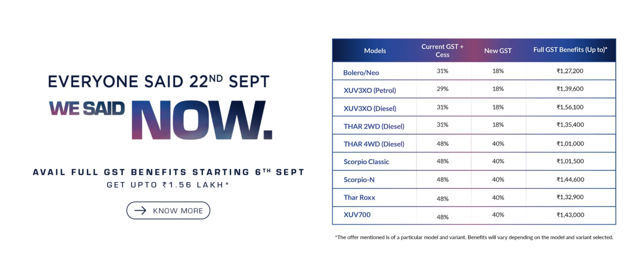The image size is (644, 278).
Task: Click the ₹1,43,000 XUV700 benefit value
Action: click(x=570, y=215)
